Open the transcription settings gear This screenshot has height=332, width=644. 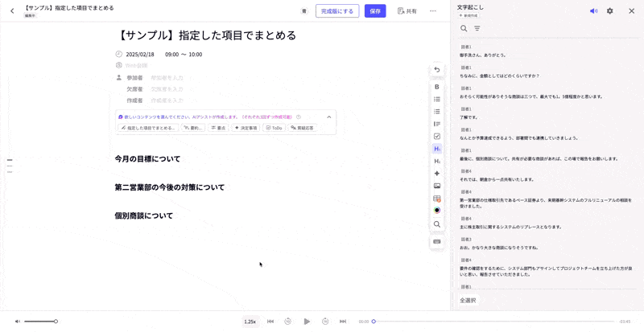(609, 11)
